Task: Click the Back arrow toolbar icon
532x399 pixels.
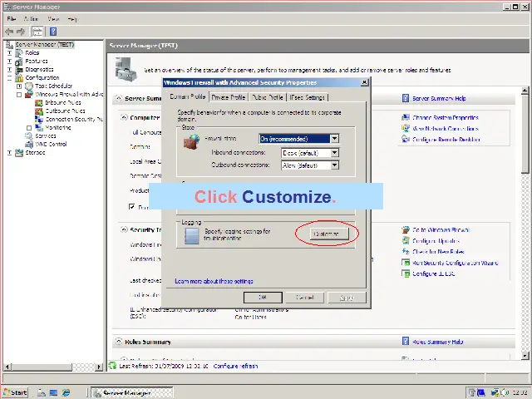Action: (9, 32)
